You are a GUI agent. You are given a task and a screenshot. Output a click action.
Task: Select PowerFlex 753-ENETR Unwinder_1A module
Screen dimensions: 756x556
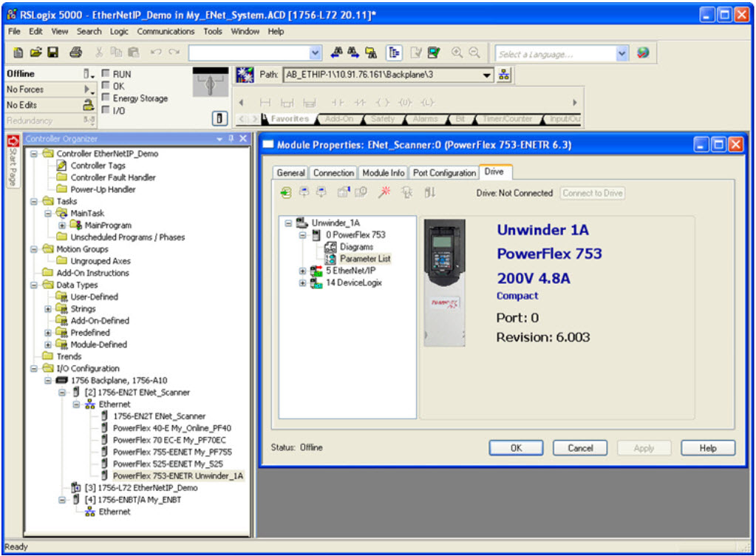tap(178, 476)
